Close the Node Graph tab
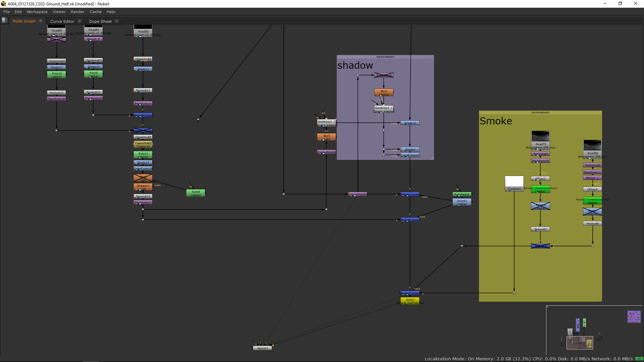Image resolution: width=644 pixels, height=362 pixels. tap(41, 21)
